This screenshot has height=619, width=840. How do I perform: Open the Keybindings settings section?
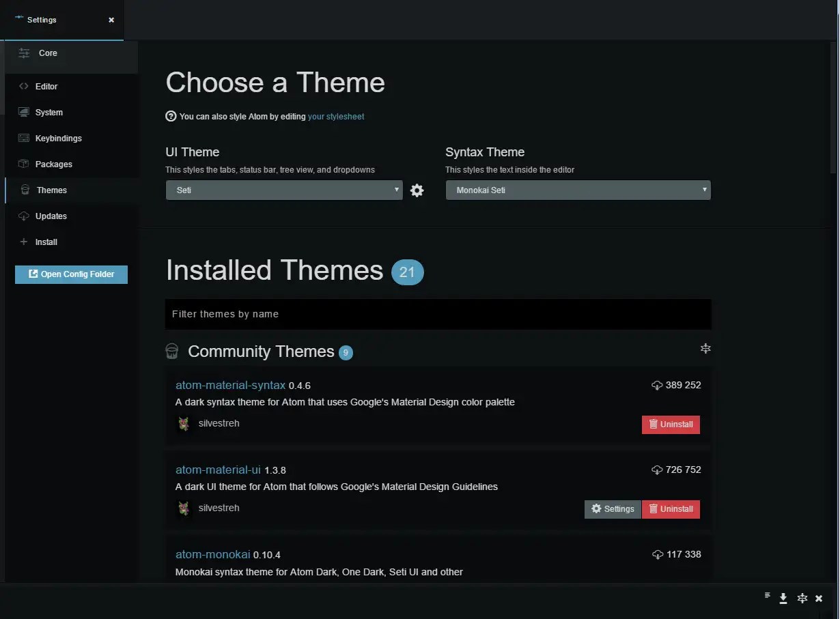(x=58, y=139)
